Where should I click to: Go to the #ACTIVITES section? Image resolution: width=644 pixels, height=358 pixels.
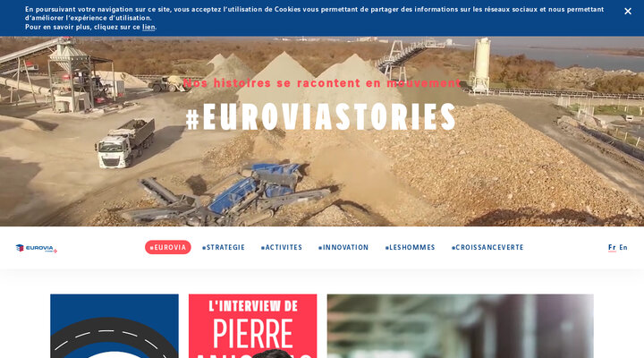(x=282, y=247)
